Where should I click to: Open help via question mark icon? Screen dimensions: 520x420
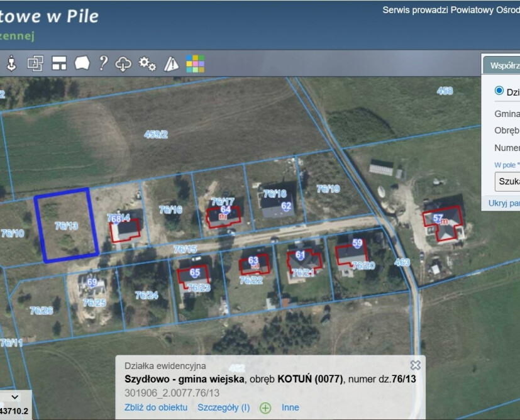[x=103, y=64]
